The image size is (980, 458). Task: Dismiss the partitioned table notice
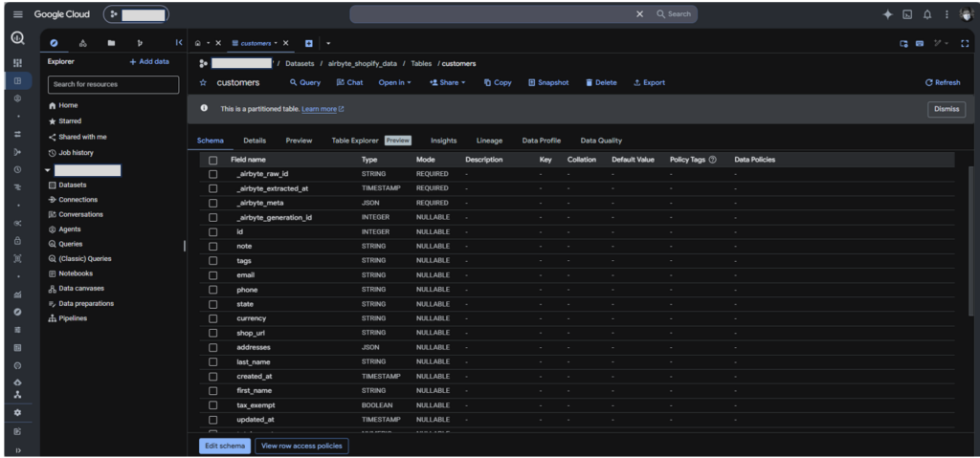(947, 109)
